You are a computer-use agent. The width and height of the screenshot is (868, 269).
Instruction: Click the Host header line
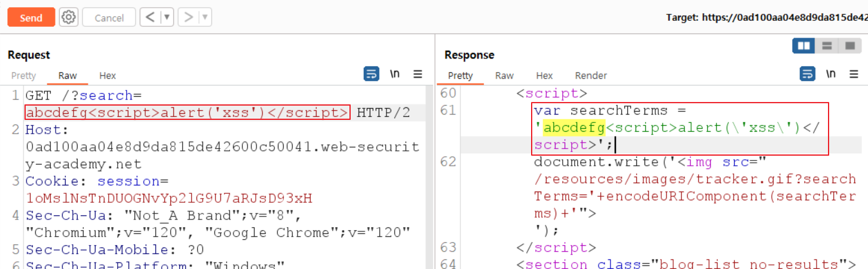coord(222,147)
